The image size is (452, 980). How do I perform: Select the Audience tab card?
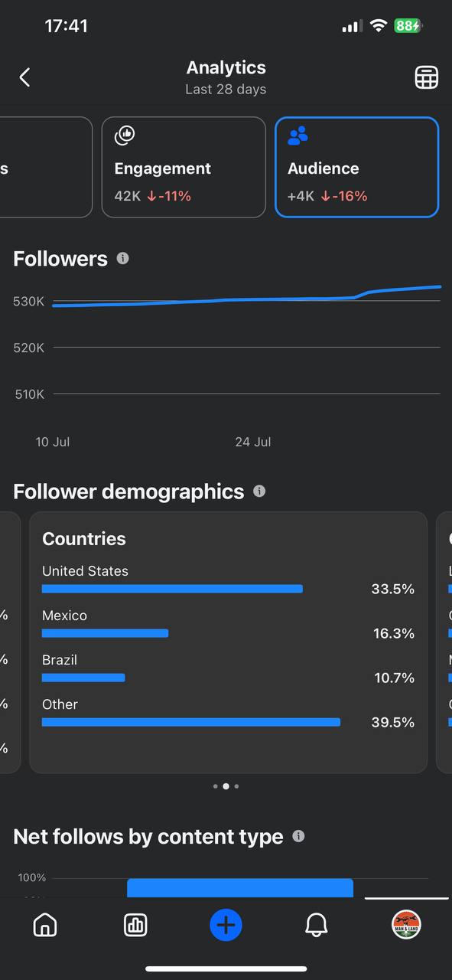tap(357, 167)
